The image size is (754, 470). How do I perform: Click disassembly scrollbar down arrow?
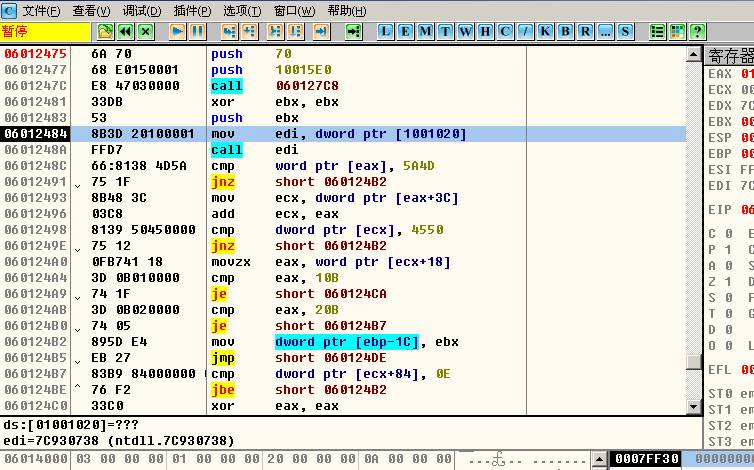[x=693, y=406]
